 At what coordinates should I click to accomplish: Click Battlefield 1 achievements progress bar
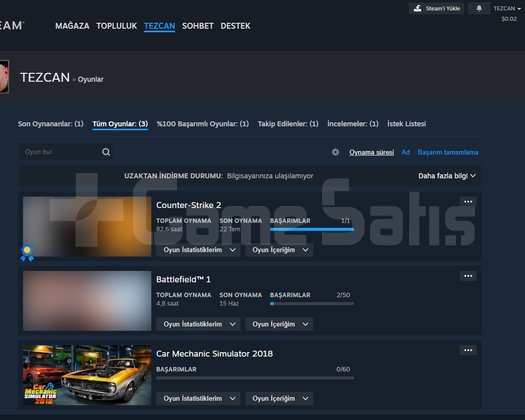[x=312, y=304]
